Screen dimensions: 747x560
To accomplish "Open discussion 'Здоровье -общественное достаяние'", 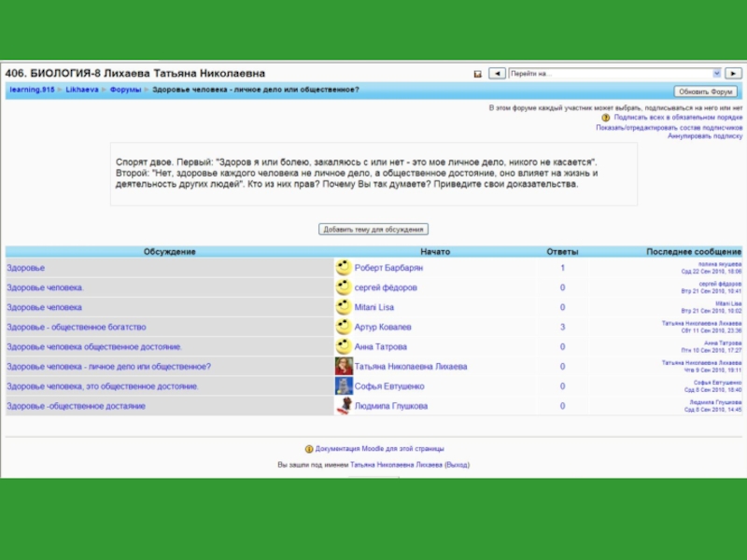I will point(77,406).
